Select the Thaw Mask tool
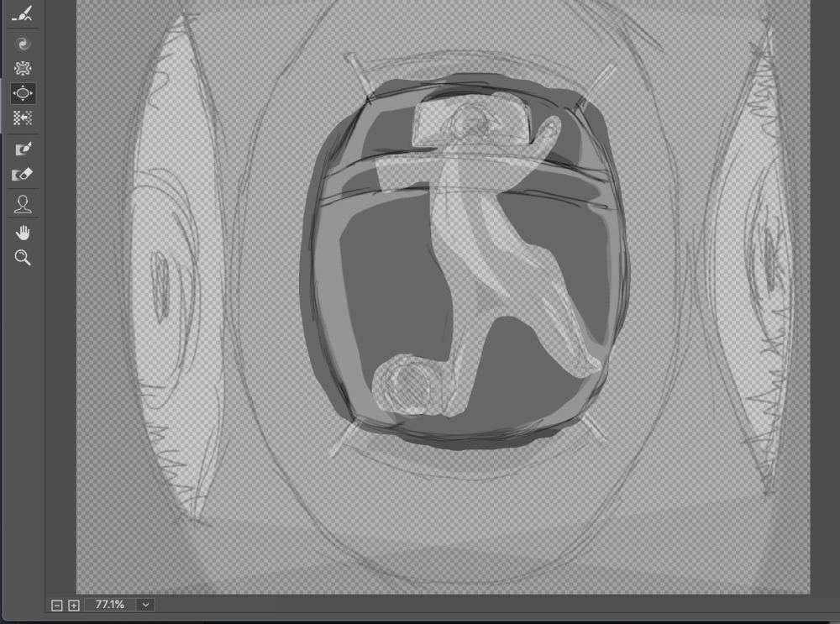This screenshot has height=624, width=840. tap(23, 175)
